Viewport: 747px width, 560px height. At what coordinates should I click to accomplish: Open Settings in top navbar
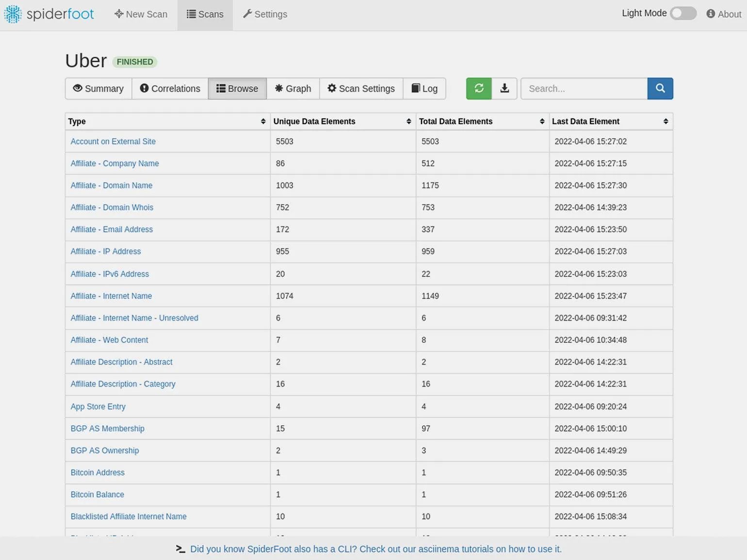pyautogui.click(x=265, y=14)
